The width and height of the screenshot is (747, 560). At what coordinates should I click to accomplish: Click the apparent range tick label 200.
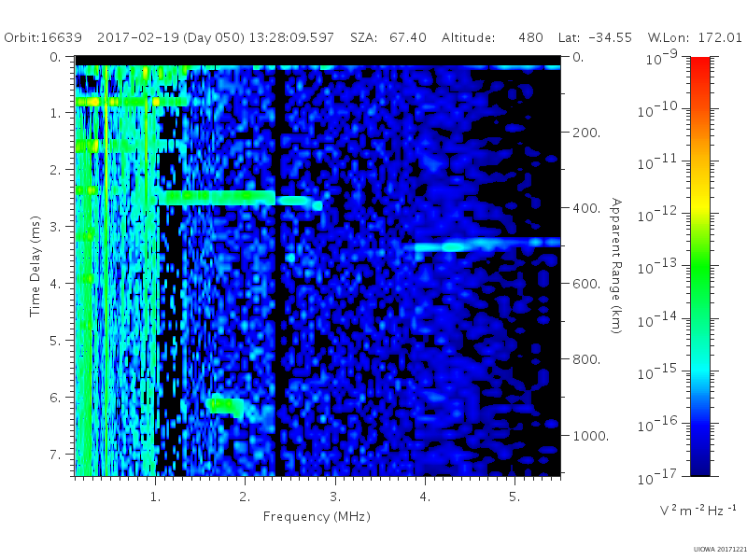pyautogui.click(x=586, y=133)
